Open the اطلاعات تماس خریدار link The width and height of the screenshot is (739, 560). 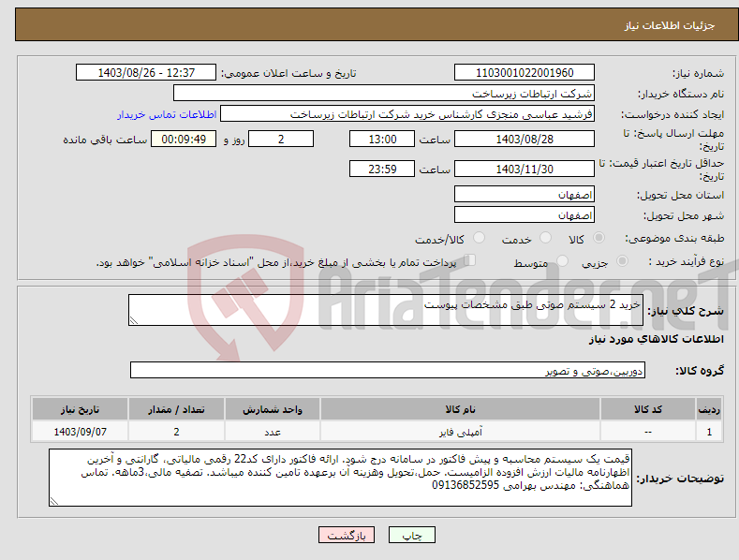tap(167, 114)
